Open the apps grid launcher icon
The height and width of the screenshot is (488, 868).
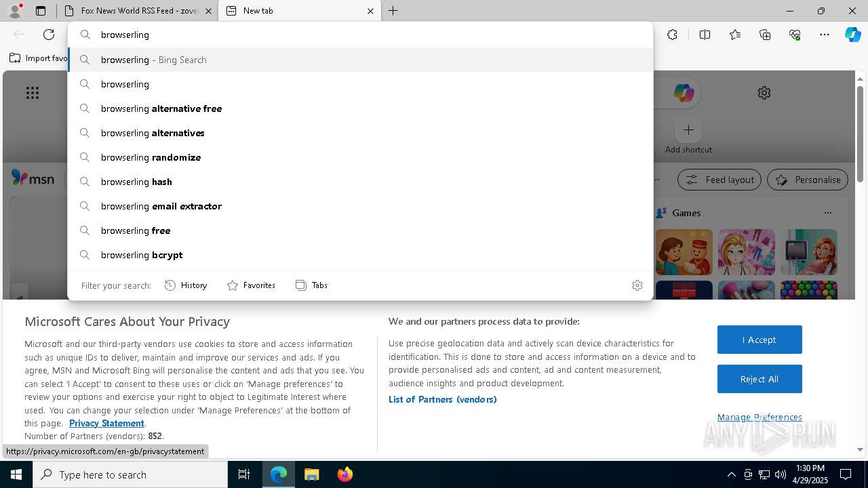click(x=33, y=93)
